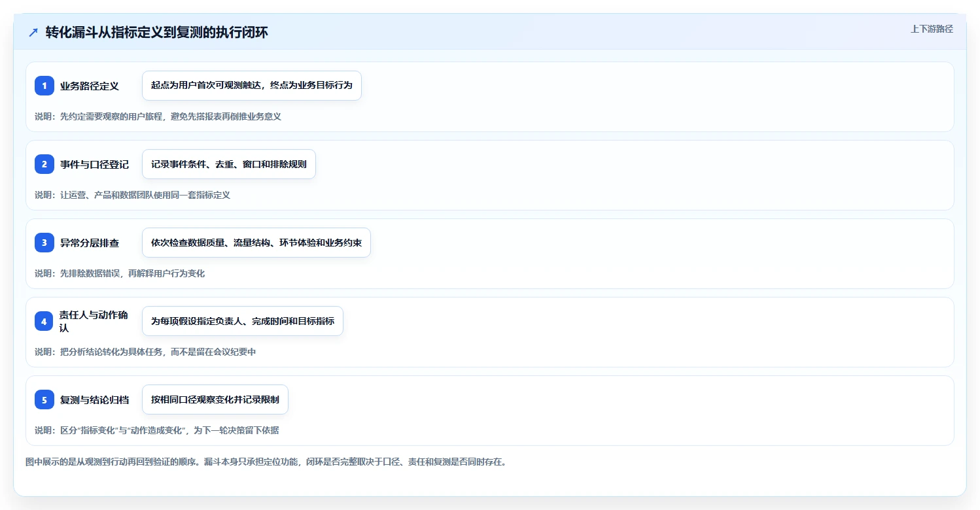This screenshot has width=980, height=510.
Task: Click the step number 4 badge
Action: 44,321
